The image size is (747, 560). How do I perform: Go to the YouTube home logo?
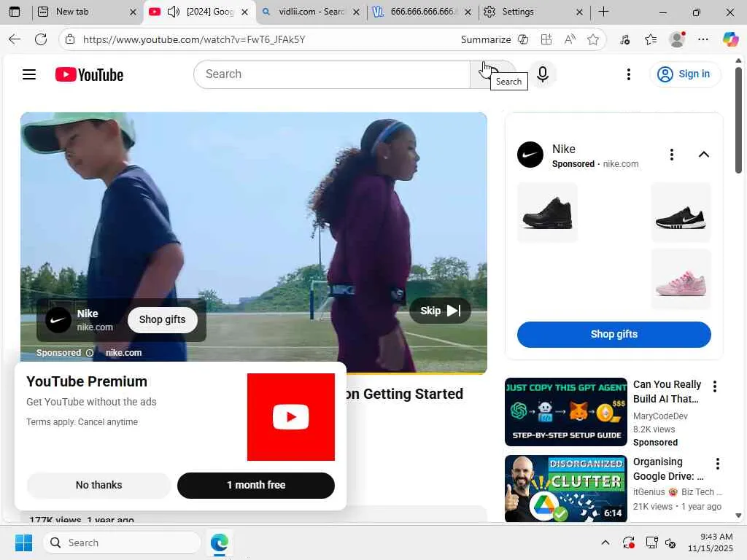tap(89, 75)
